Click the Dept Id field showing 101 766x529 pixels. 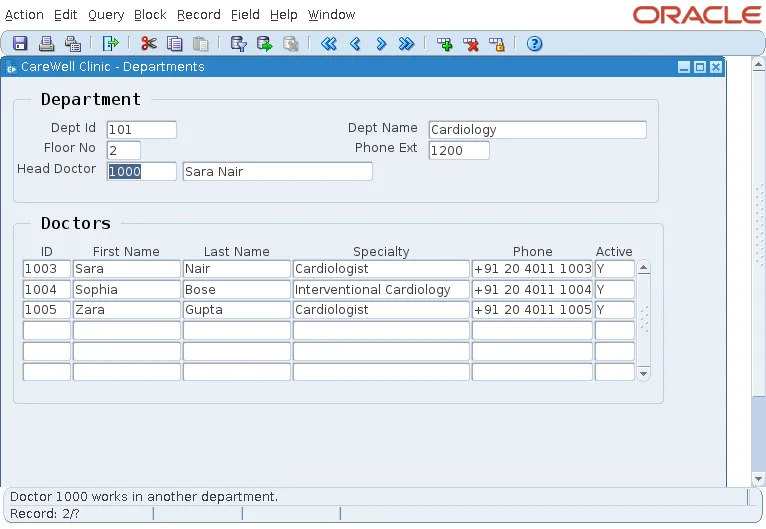tap(142, 129)
